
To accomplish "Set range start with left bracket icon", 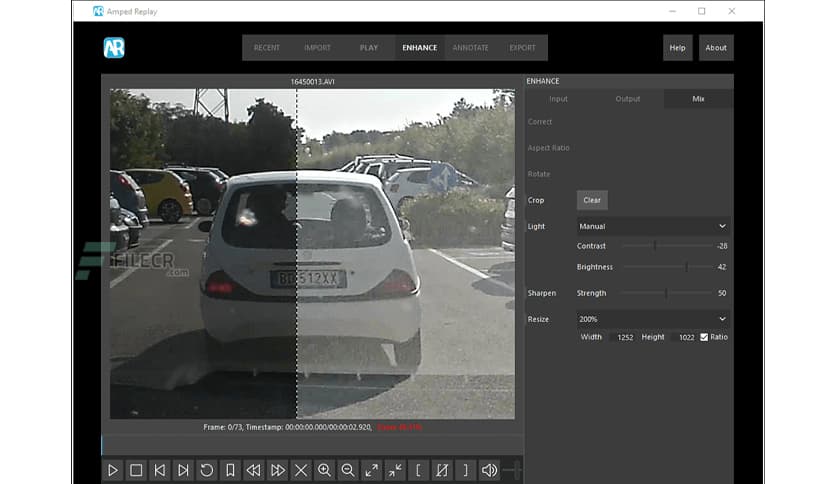I will coord(418,470).
